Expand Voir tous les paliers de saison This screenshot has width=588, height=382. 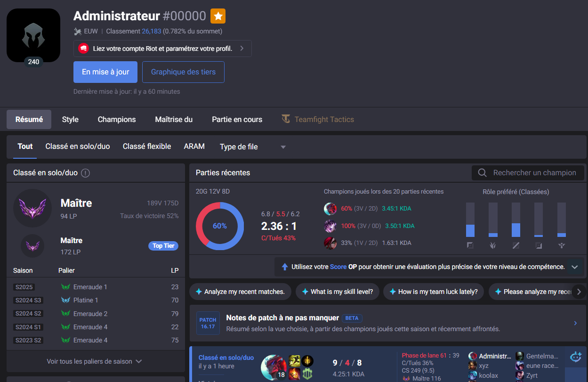point(94,361)
